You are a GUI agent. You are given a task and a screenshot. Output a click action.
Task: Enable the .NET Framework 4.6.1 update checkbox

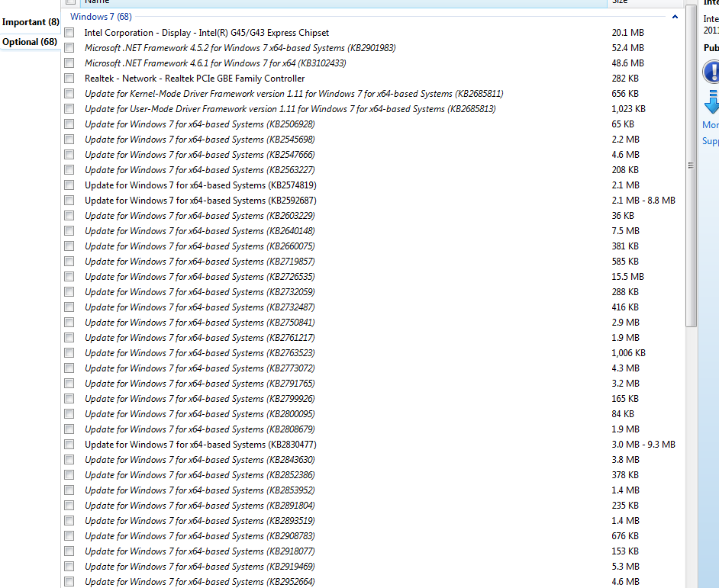pos(70,63)
